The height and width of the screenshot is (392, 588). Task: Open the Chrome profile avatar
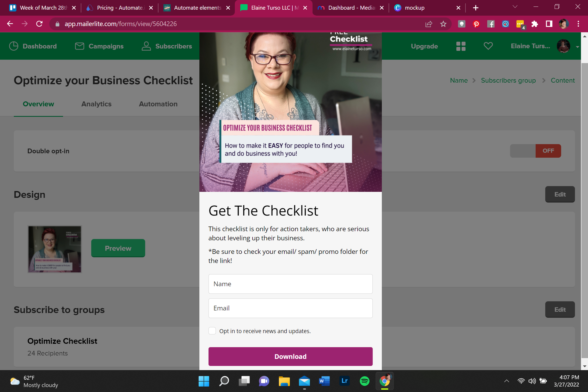click(564, 24)
